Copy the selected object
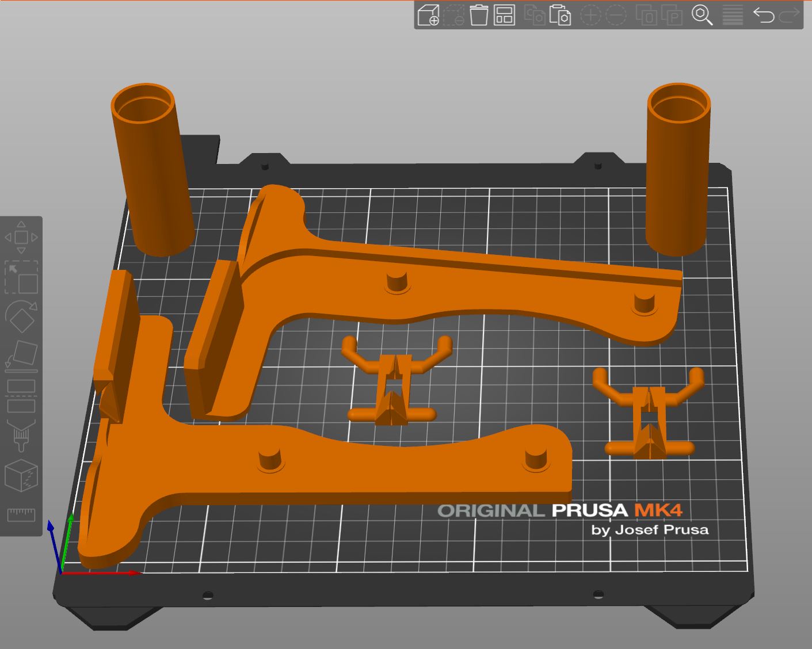The height and width of the screenshot is (649, 812). pyautogui.click(x=536, y=17)
